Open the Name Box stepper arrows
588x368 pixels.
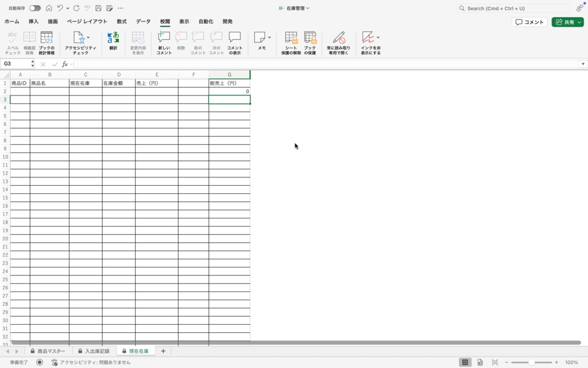coord(33,64)
